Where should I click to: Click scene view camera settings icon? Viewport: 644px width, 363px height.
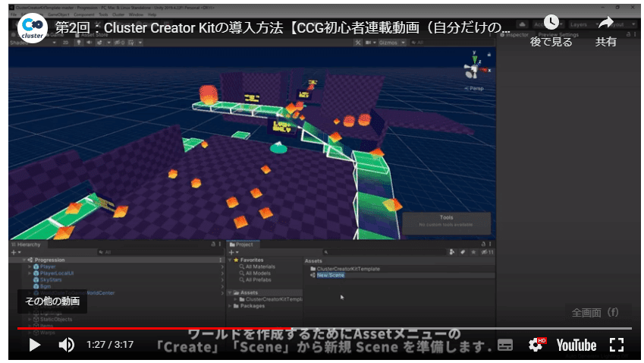point(369,43)
